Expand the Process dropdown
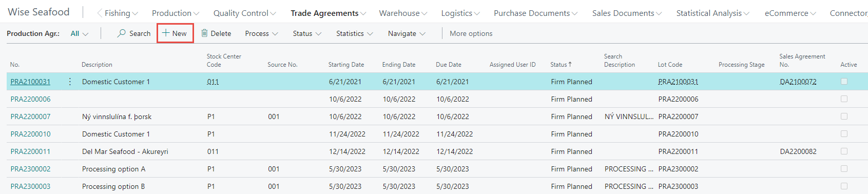 click(x=261, y=33)
